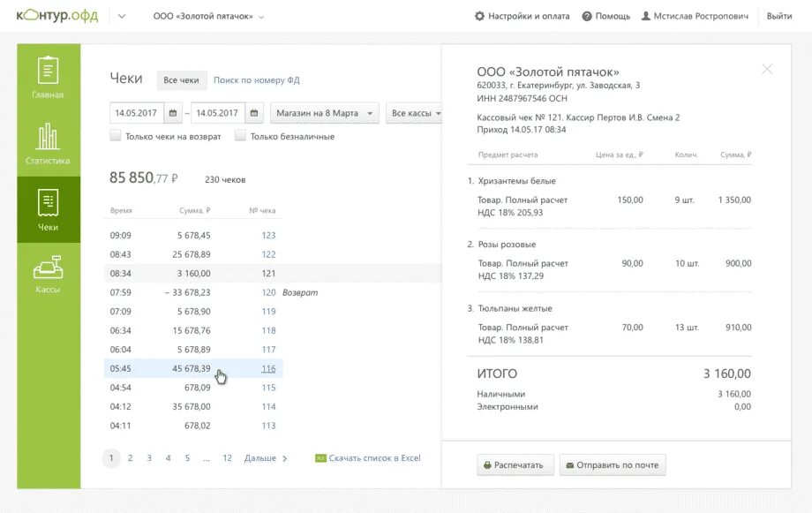Click the 45 678,39 amount cell
The image size is (812, 513).
pyautogui.click(x=192, y=368)
